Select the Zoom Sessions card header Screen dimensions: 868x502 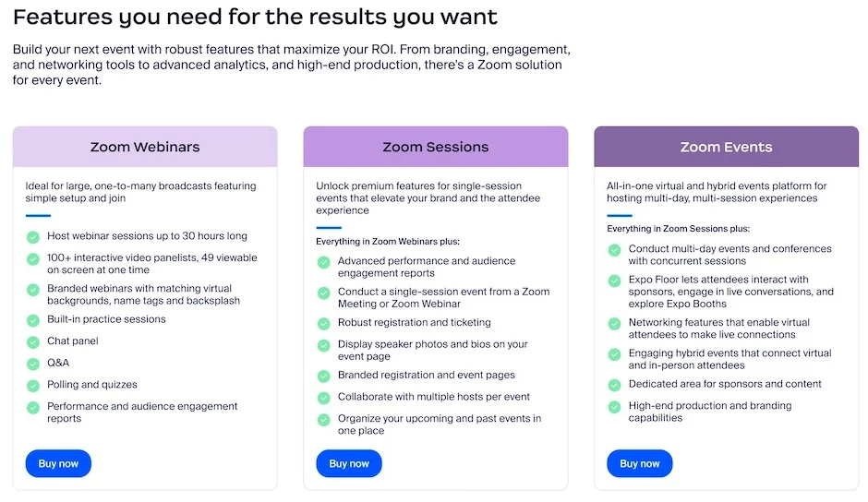pyautogui.click(x=435, y=147)
